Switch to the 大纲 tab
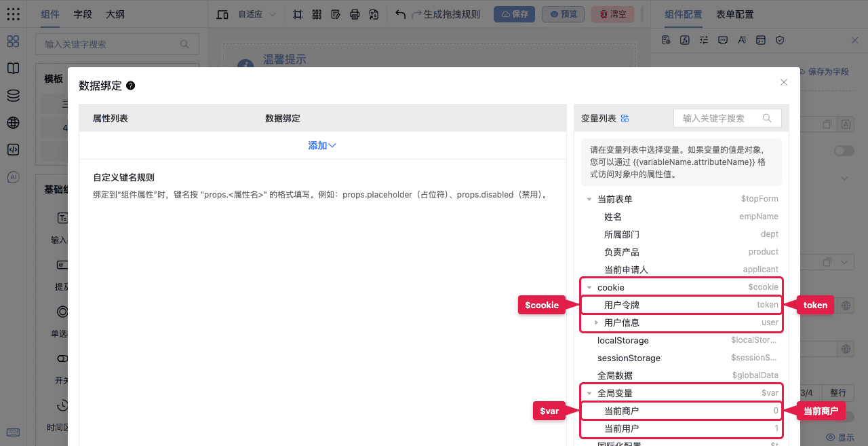This screenshot has height=446, width=868. tap(115, 14)
